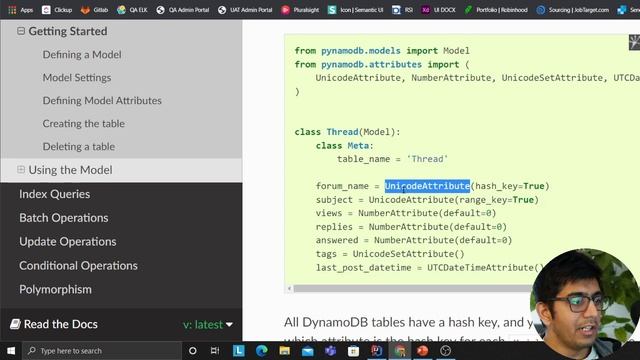This screenshot has width=640, height=360.
Task: Open the v: latest version dropdown
Action: coord(208,324)
